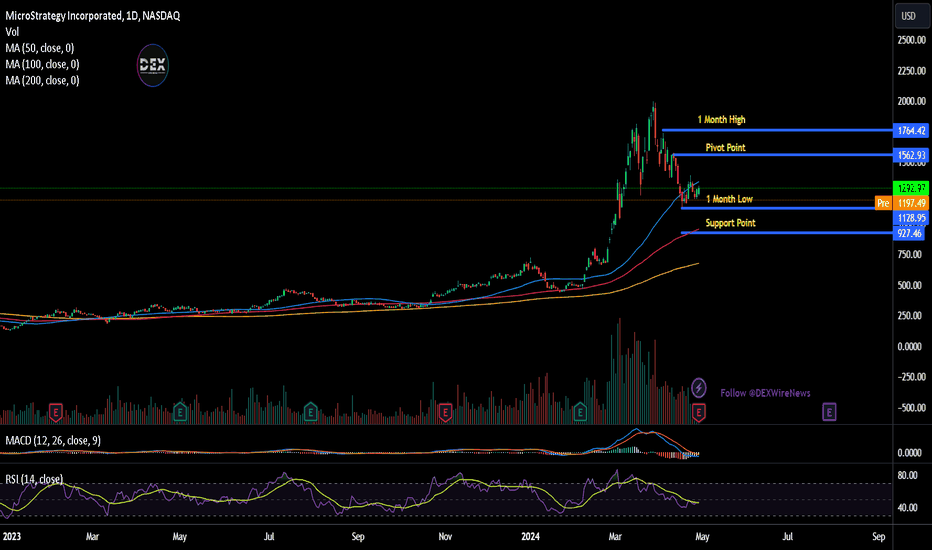The height and width of the screenshot is (550, 932).
Task: Select the MA (50, close, 0) legend
Action: coord(40,48)
